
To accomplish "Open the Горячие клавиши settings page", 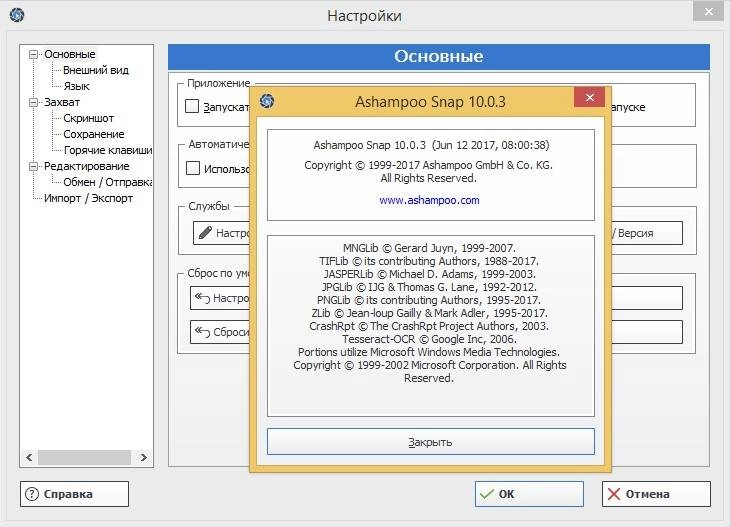I will [x=108, y=150].
